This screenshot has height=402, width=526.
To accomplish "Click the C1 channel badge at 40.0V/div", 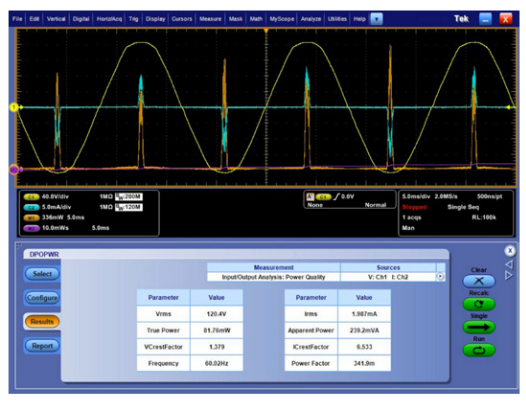I will [32, 197].
